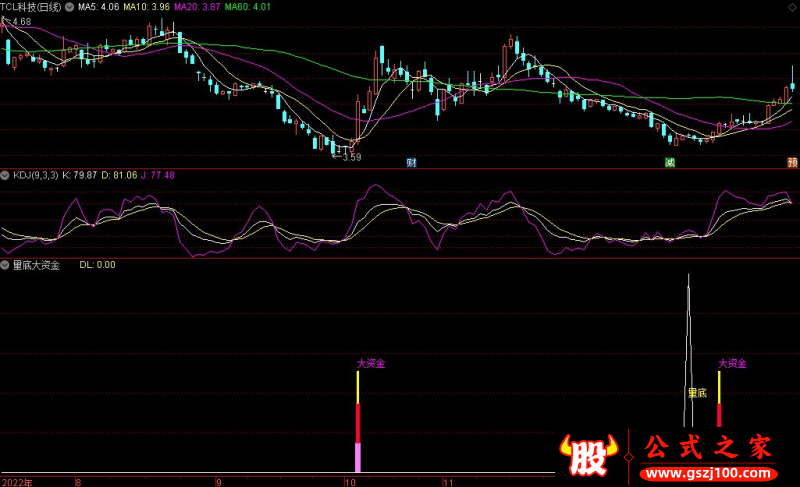Select the MA5 moving average label
The image size is (800, 487).
(x=99, y=7)
